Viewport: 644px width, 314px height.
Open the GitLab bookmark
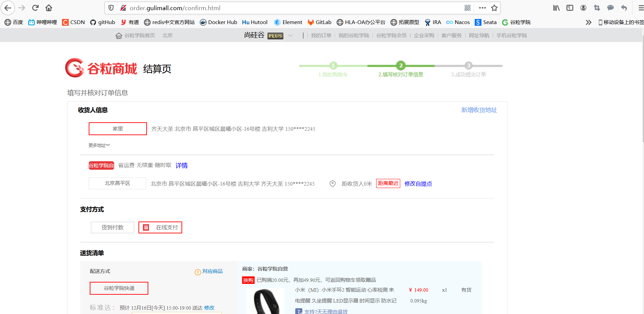tap(319, 22)
